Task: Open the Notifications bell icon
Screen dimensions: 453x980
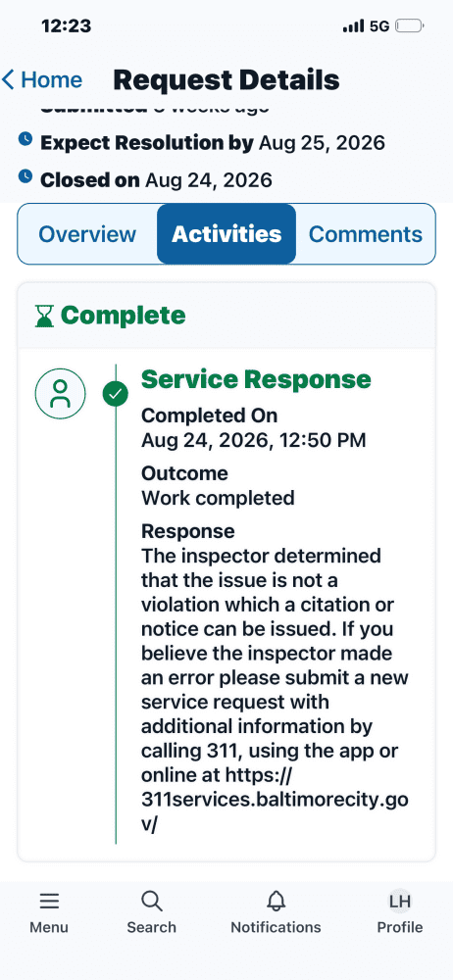Action: [x=276, y=902]
